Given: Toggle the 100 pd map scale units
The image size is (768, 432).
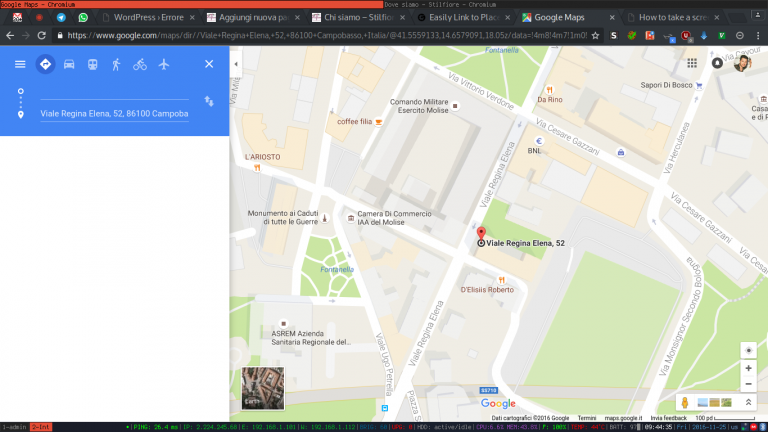Looking at the screenshot, I should click(x=724, y=418).
